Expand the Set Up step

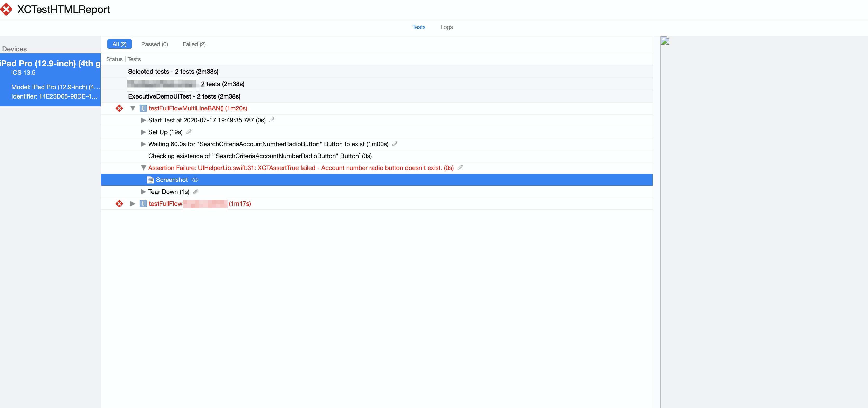143,132
